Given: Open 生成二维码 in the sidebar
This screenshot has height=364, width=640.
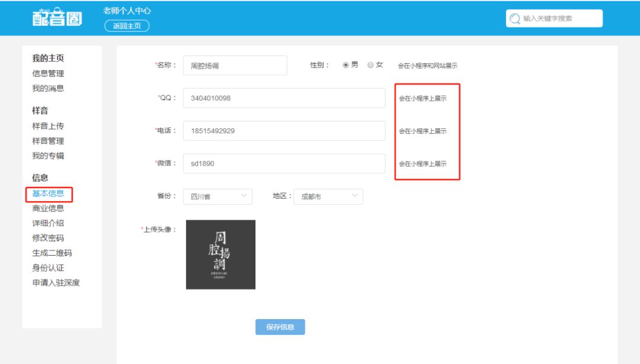Looking at the screenshot, I should [x=52, y=253].
